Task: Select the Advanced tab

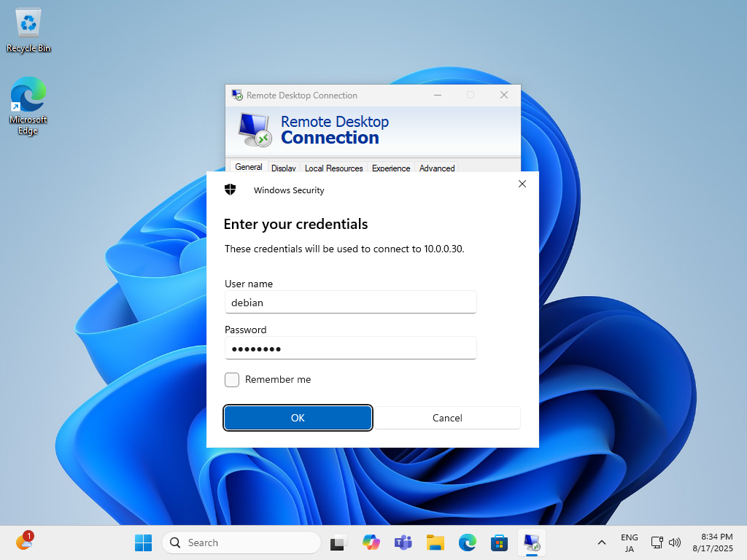Action: pos(436,168)
